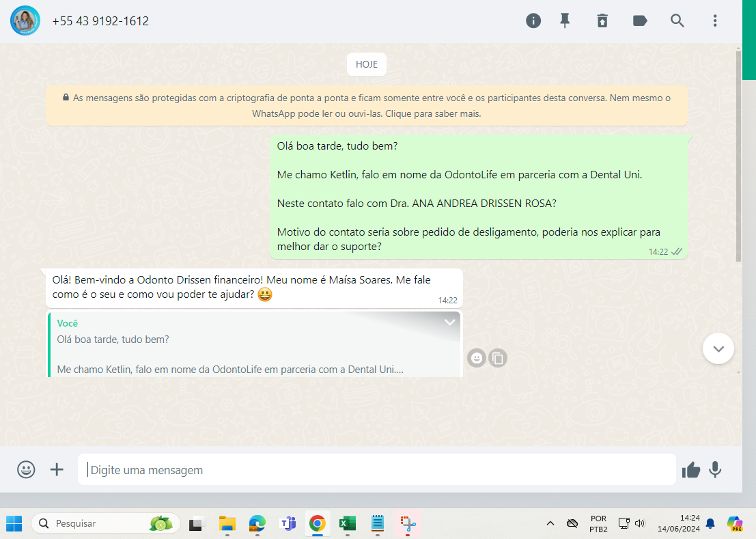Viewport: 756px width, 539px height.
Task: Record a voice message with microphone
Action: pyautogui.click(x=715, y=469)
